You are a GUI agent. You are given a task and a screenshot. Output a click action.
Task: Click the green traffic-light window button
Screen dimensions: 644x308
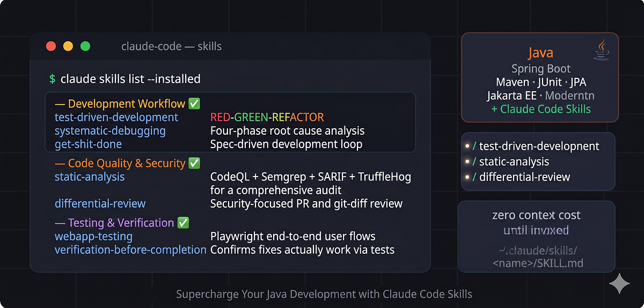(85, 46)
